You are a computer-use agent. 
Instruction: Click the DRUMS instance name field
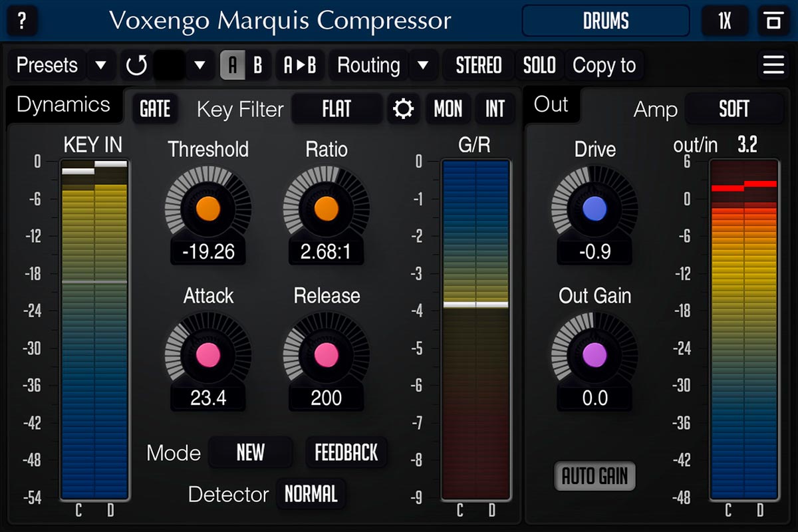(x=606, y=21)
